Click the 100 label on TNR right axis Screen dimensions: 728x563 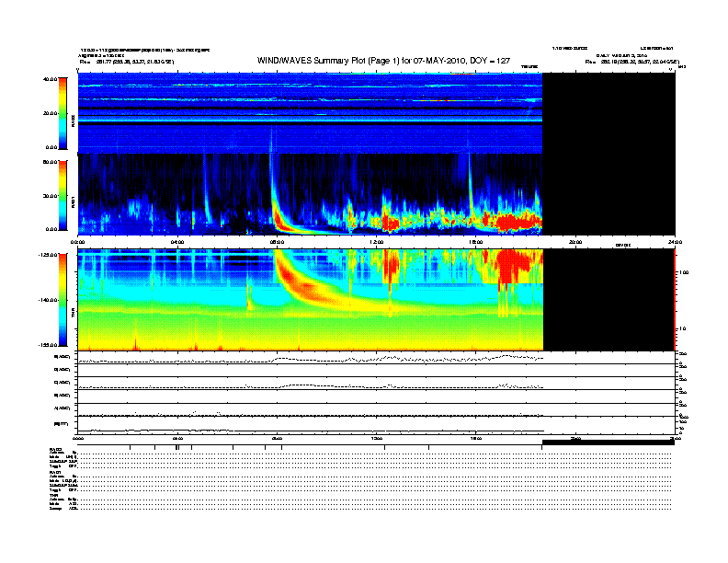pos(684,272)
